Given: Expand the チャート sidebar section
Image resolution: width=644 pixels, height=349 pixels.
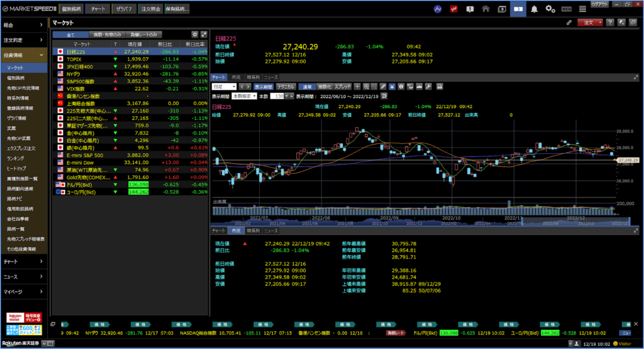Looking at the screenshot, I should point(24,262).
